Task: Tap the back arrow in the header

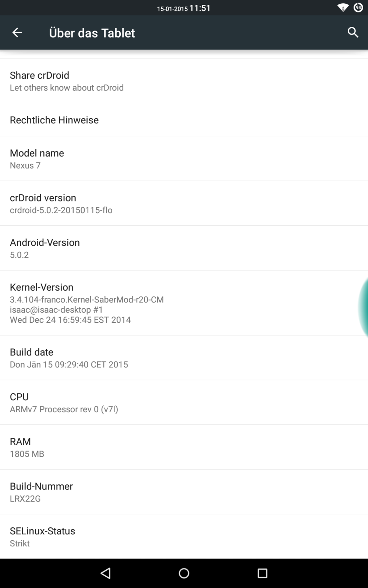Action: point(17,33)
